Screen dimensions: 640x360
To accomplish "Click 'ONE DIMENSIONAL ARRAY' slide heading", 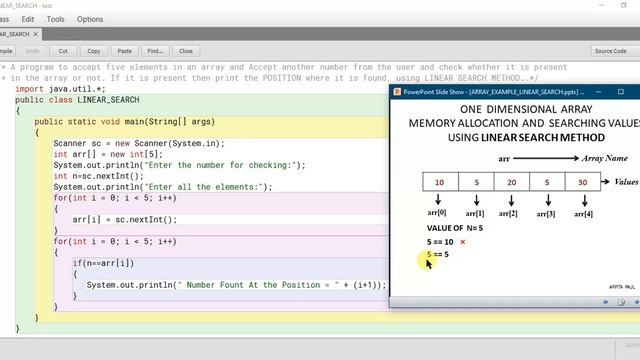I will click(x=526, y=109).
